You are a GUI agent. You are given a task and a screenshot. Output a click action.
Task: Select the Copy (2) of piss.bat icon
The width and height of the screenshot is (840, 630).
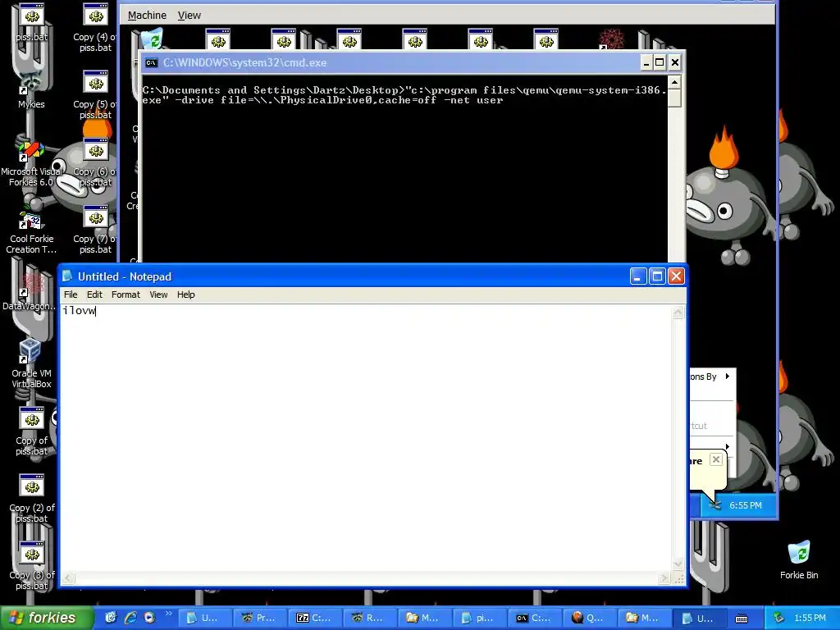pyautogui.click(x=32, y=500)
